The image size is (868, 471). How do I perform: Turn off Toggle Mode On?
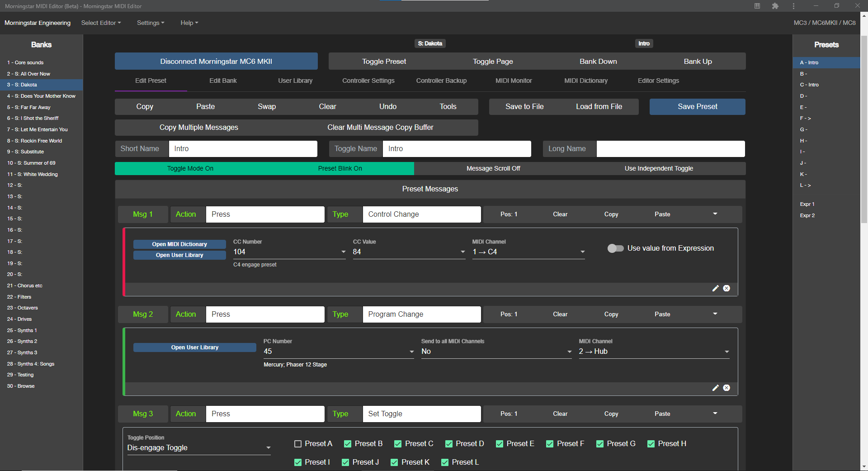pos(190,168)
